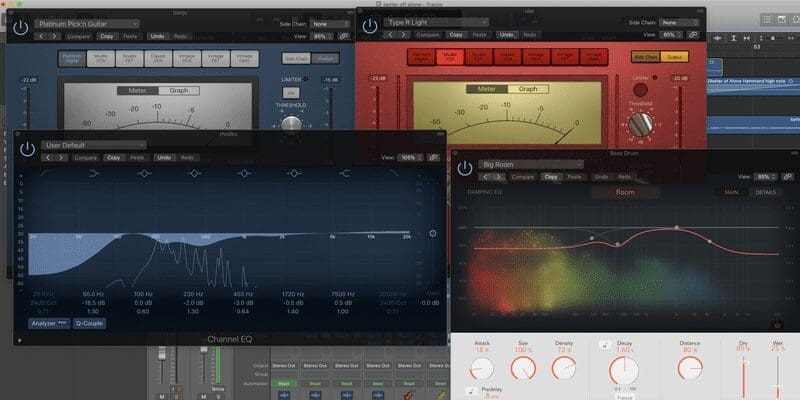Open the Room type selector in reverb
The width and height of the screenshot is (800, 400).
click(x=625, y=192)
